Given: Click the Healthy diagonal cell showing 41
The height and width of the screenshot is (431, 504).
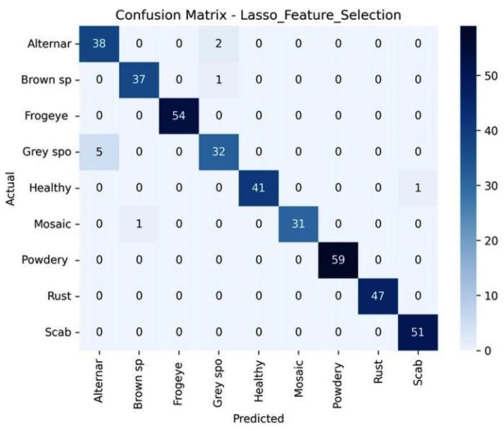Looking at the screenshot, I should click(x=258, y=188).
